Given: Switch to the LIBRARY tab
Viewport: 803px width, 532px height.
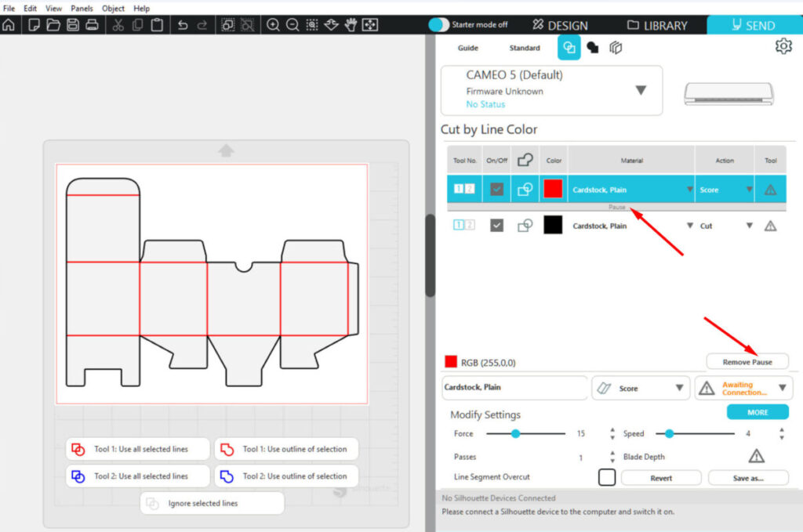Looking at the screenshot, I should click(657, 25).
